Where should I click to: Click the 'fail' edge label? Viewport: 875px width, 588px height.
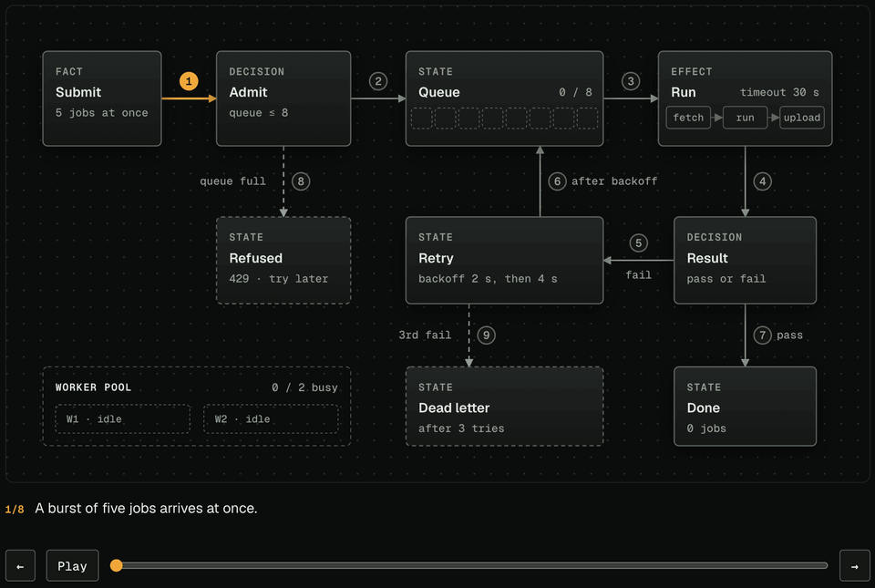[x=638, y=275]
